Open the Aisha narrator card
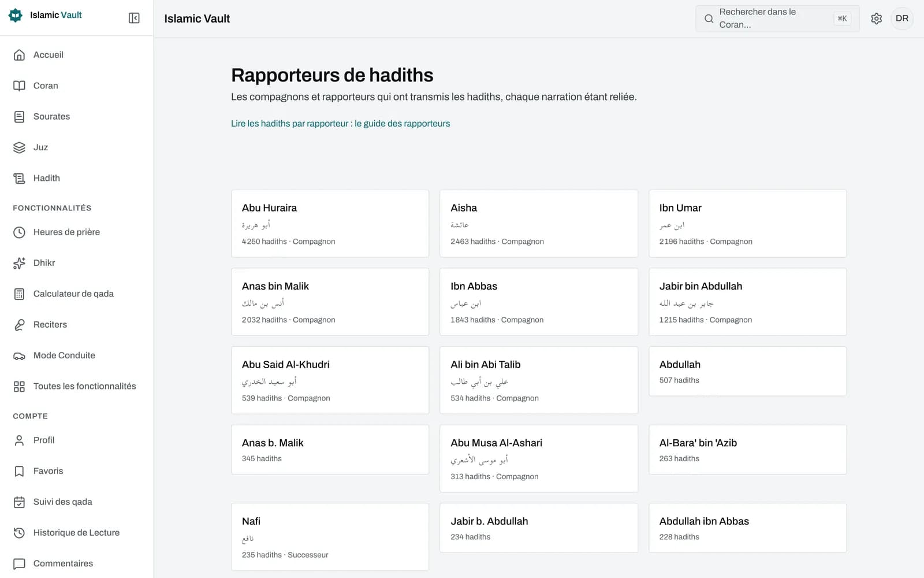The image size is (924, 578). (x=539, y=224)
